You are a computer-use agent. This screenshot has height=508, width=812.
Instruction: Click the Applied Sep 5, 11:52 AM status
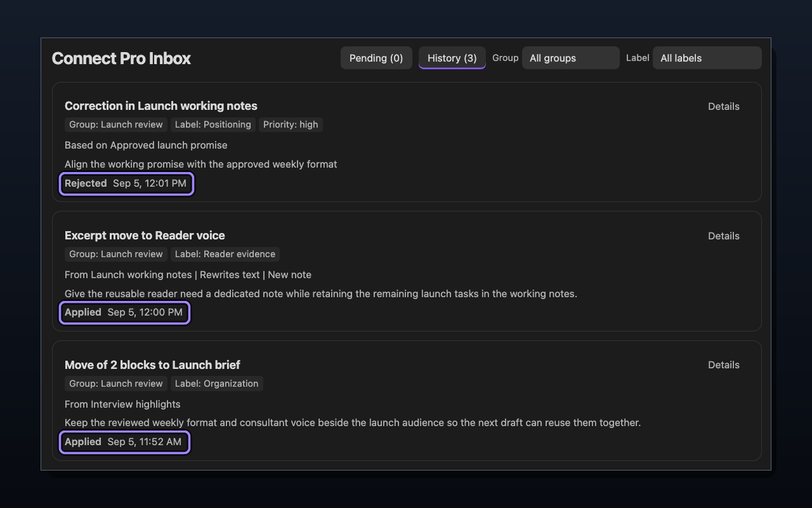pyautogui.click(x=124, y=442)
